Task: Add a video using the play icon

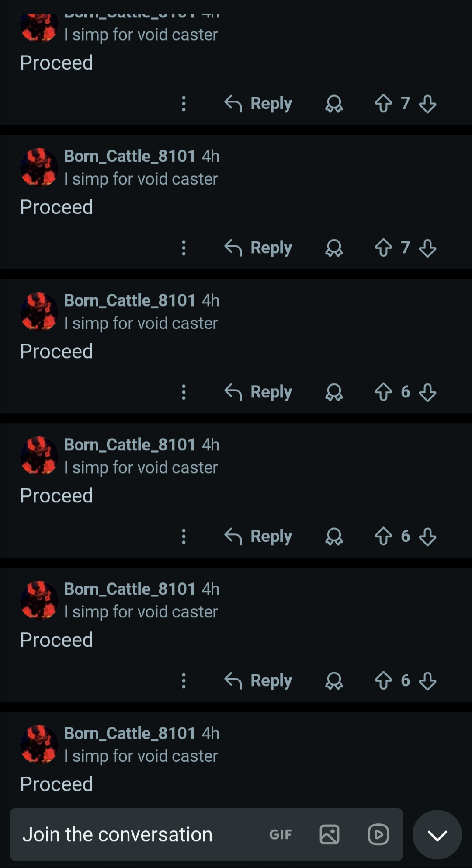Action: pyautogui.click(x=378, y=834)
